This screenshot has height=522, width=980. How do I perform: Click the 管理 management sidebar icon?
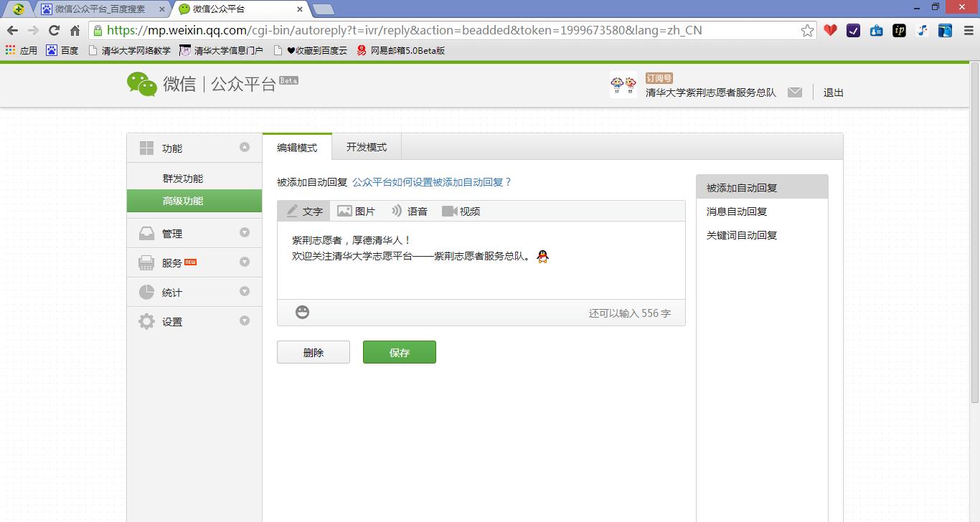click(146, 232)
